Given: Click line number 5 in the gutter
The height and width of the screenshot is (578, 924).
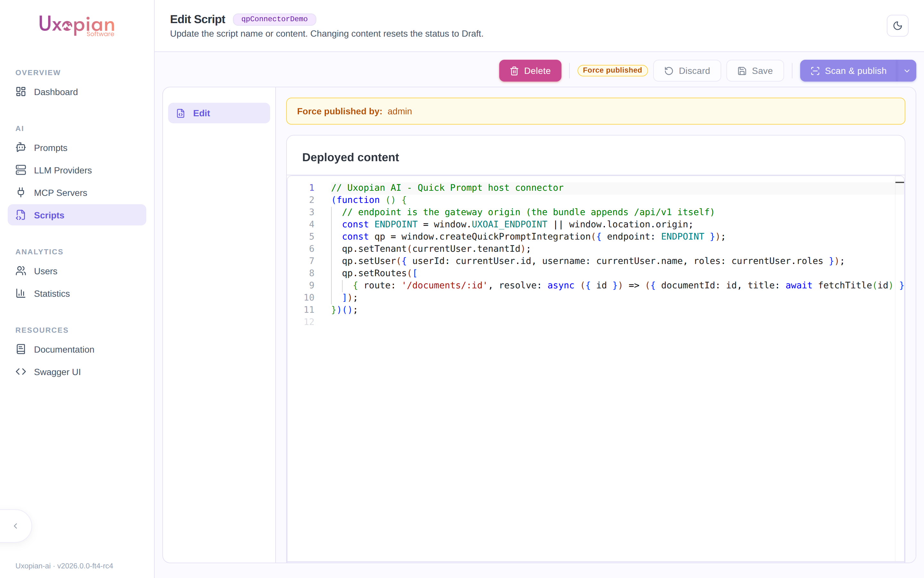Looking at the screenshot, I should (312, 237).
